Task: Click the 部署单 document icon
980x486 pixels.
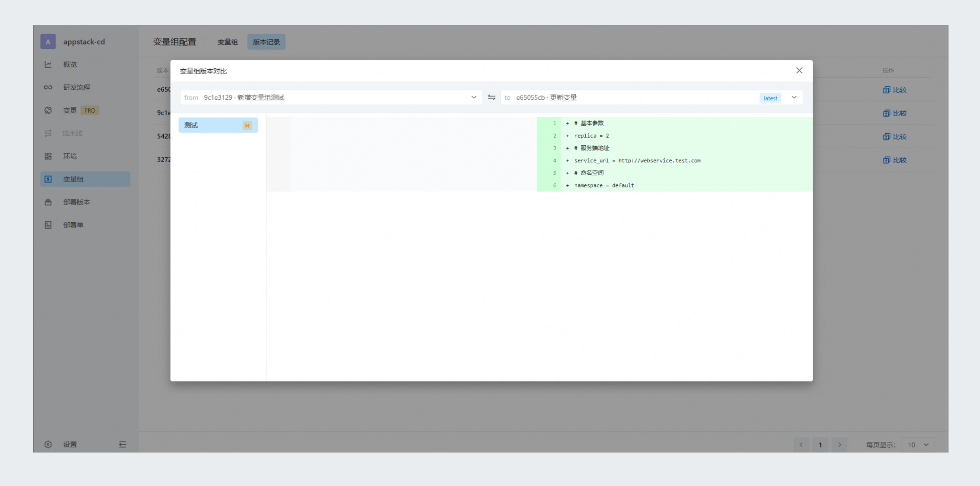Action: 48,225
